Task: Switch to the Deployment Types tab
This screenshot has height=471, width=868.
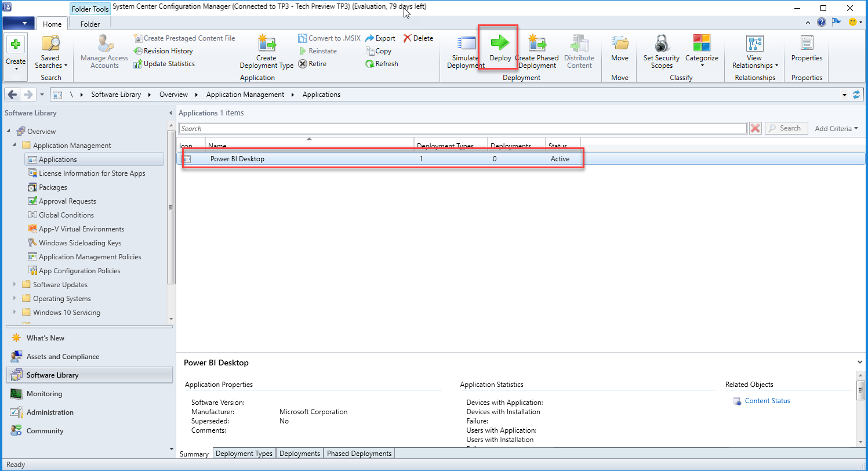Action: pos(244,454)
